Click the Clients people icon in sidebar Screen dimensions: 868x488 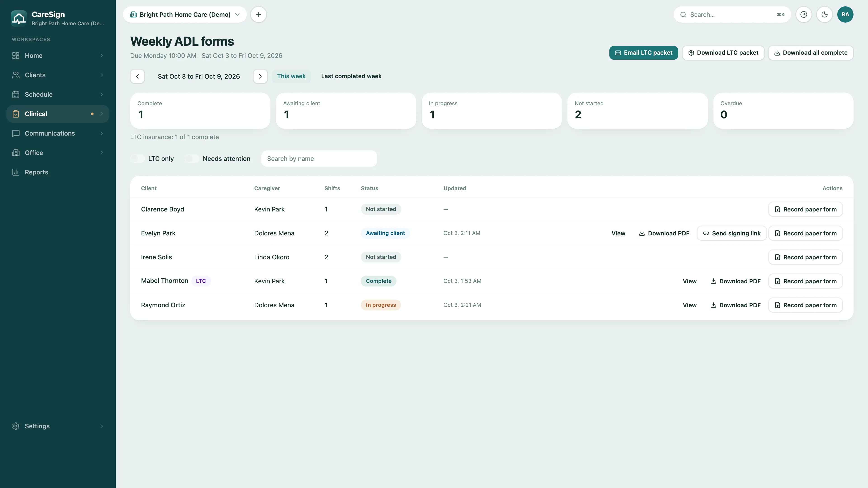(16, 75)
